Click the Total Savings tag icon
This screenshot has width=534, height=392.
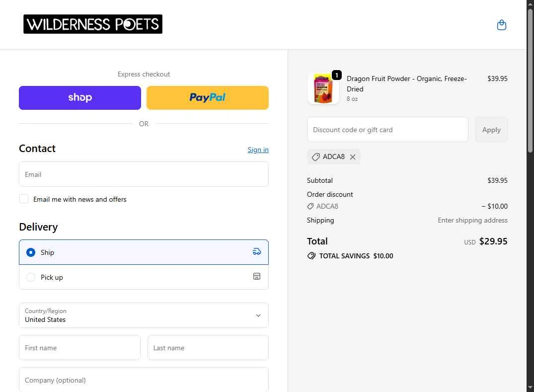(311, 256)
